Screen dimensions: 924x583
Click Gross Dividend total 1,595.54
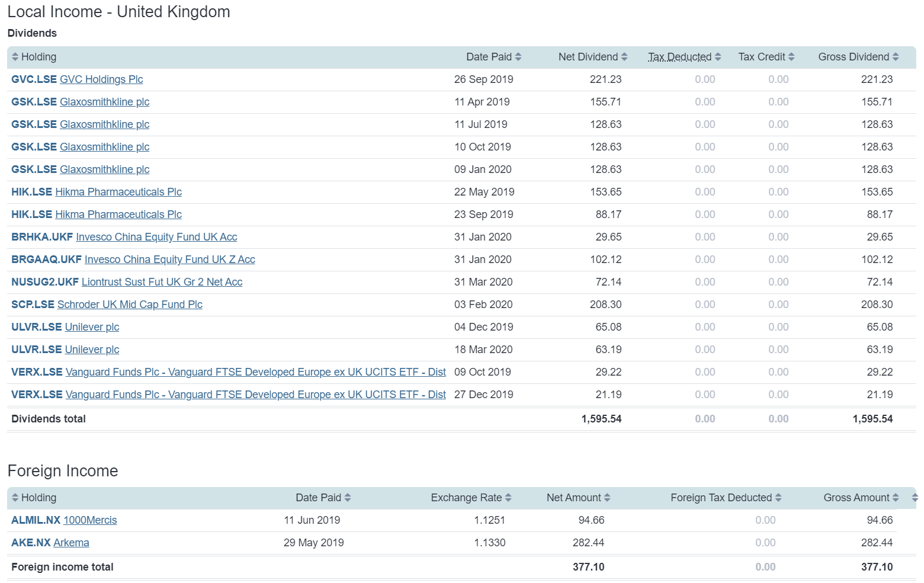(873, 419)
